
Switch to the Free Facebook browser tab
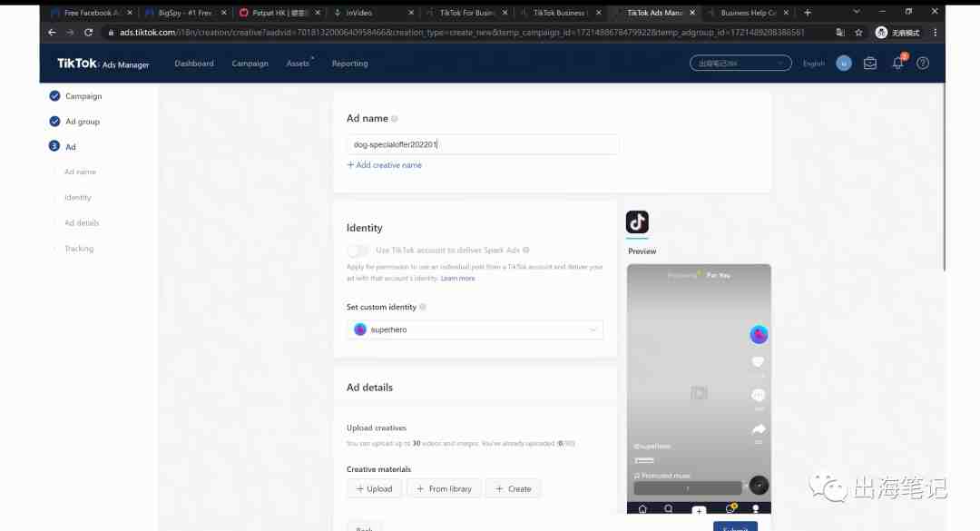(92, 13)
